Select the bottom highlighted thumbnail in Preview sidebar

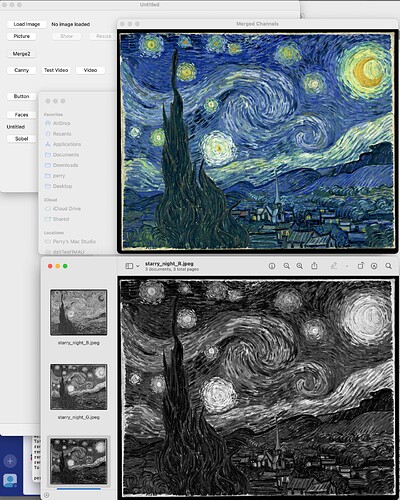click(79, 461)
